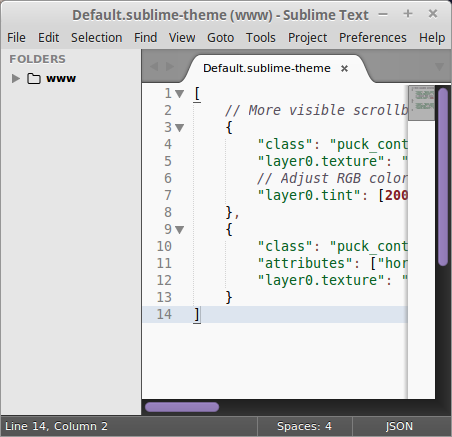452x437 pixels.
Task: Open the Preferences menu
Action: point(373,38)
